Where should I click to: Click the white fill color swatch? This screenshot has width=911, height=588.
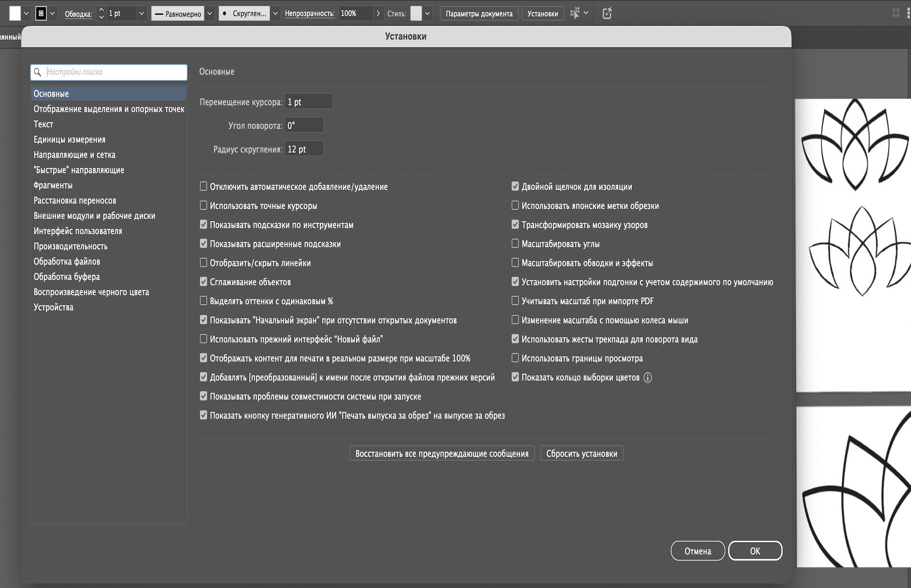tap(15, 13)
